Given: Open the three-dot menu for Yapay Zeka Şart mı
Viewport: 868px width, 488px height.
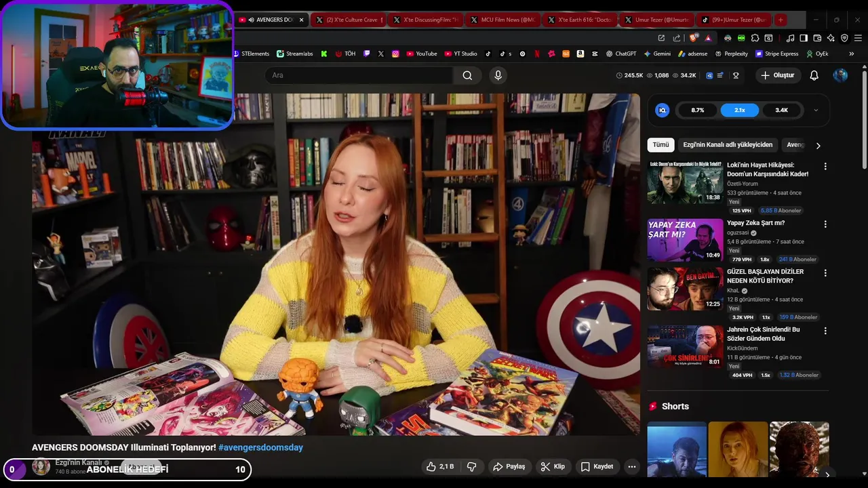Looking at the screenshot, I should click(x=825, y=224).
